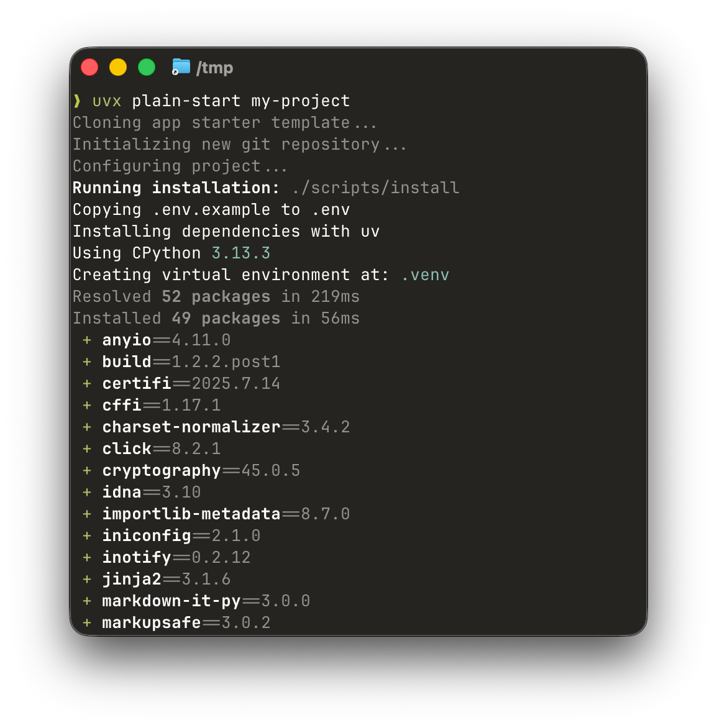Viewport: 717px width, 728px height.
Task: Click the folder icon in the title bar
Action: [181, 67]
